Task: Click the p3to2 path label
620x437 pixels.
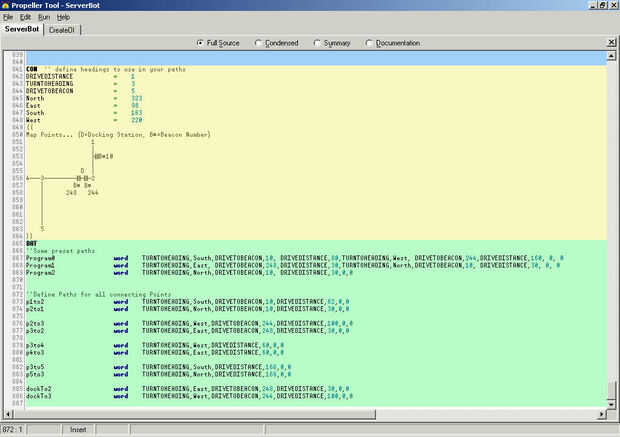Action: [35, 330]
